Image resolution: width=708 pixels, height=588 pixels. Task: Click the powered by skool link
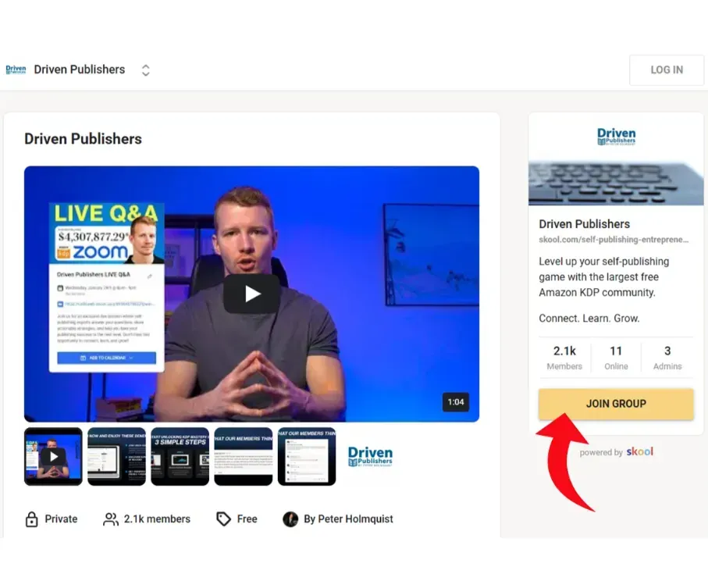617,452
